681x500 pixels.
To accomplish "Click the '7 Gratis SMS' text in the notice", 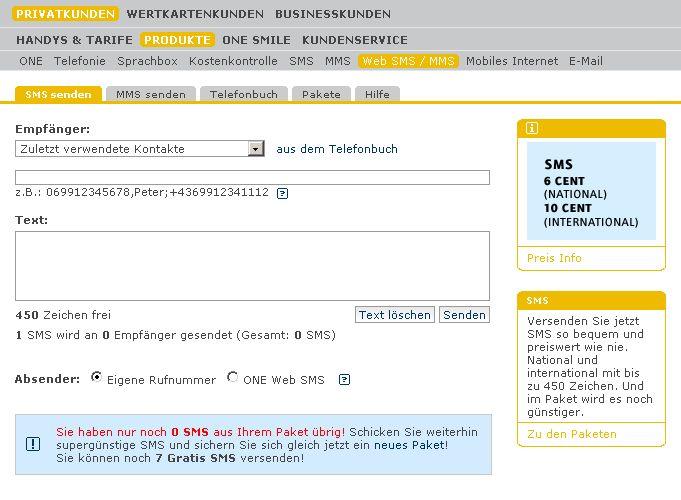I will click(195, 458).
